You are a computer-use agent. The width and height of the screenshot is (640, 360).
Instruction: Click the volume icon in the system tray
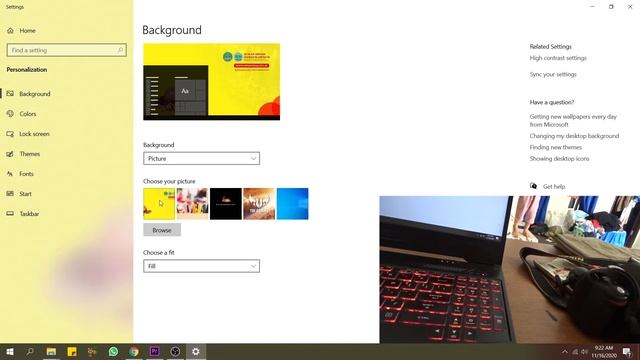[584, 351]
